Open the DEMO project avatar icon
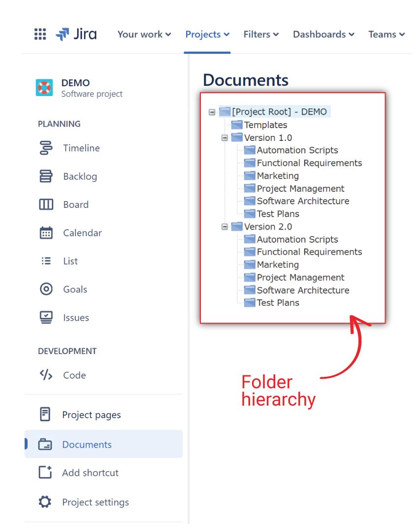Screen dimensions: 419x532 44,87
